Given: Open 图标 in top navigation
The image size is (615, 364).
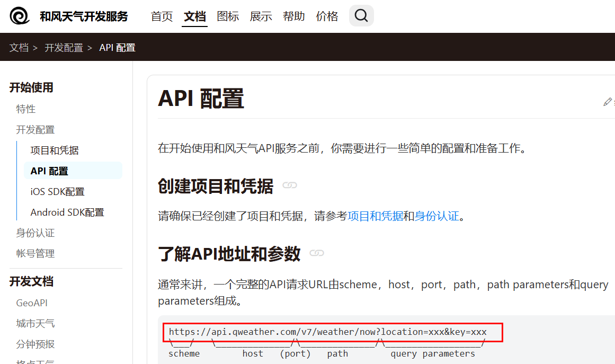Looking at the screenshot, I should point(227,16).
